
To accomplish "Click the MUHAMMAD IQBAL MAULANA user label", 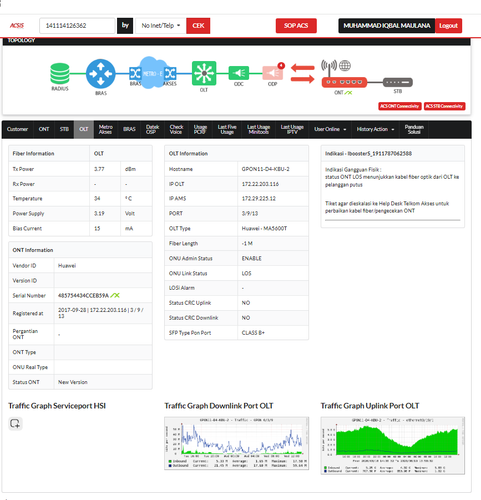I will point(387,26).
